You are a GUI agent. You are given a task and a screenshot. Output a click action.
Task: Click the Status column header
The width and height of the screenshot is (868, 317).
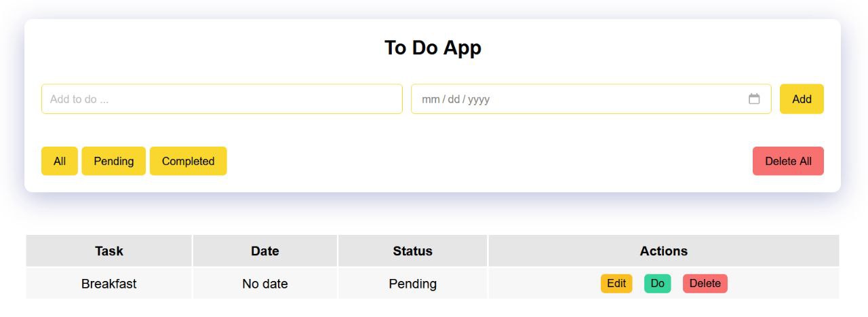(x=412, y=251)
